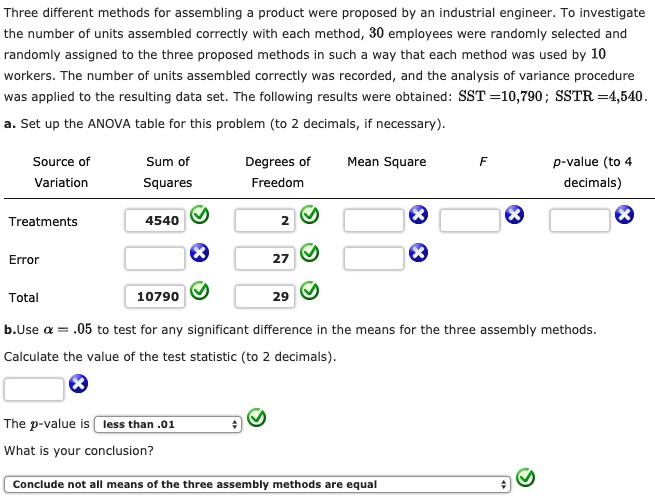Viewport: 655px width, 503px height.
Task: Click blue X icon beside Treatments Mean Square
Action: pos(418,215)
